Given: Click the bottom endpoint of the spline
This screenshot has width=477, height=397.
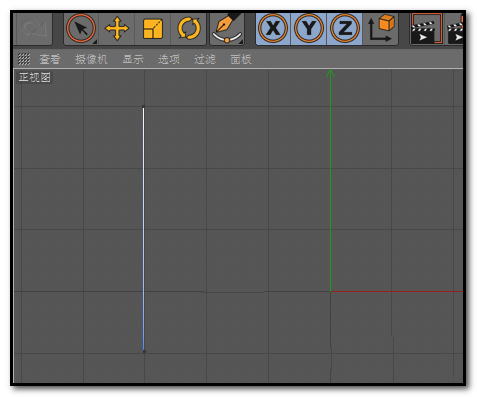Looking at the screenshot, I should coord(144,351).
